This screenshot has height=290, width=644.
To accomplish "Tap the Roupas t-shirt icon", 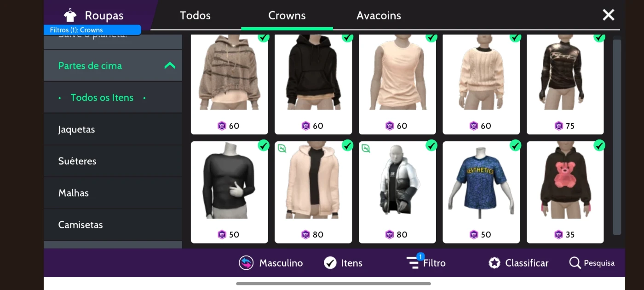I will pos(70,15).
